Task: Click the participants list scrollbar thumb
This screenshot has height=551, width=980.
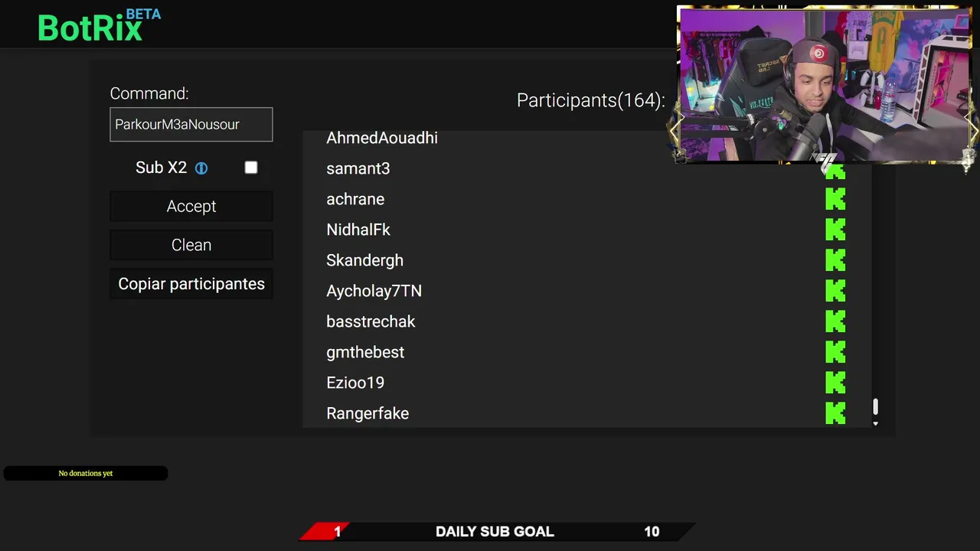Action: [875, 407]
